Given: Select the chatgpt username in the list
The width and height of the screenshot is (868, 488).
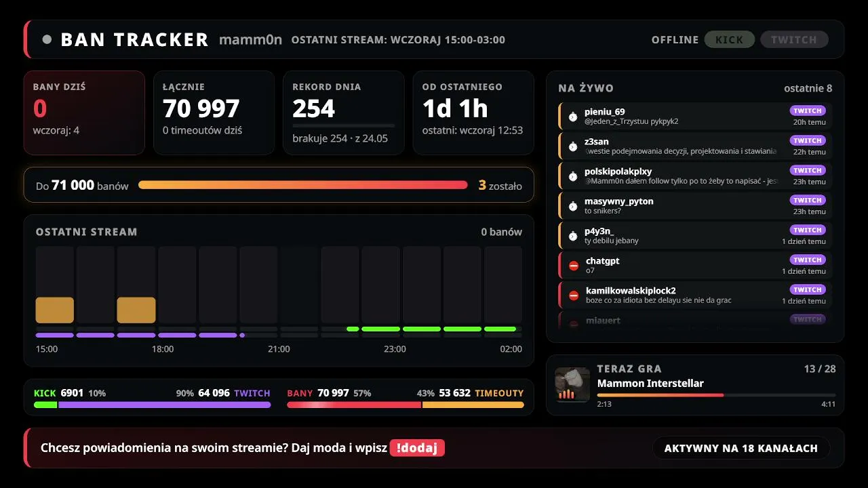Looking at the screenshot, I should (603, 261).
